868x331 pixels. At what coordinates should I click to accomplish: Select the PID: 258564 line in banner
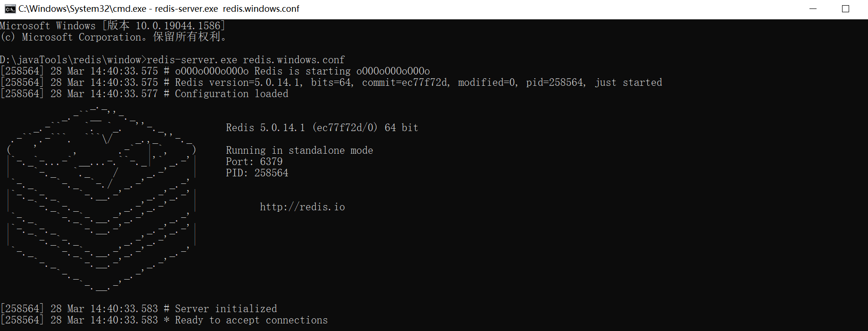click(257, 173)
